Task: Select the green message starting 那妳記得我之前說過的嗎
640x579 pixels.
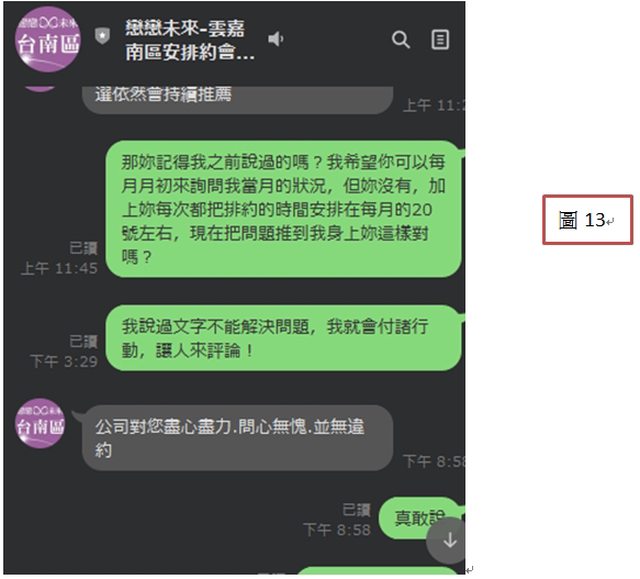Action: tap(284, 209)
